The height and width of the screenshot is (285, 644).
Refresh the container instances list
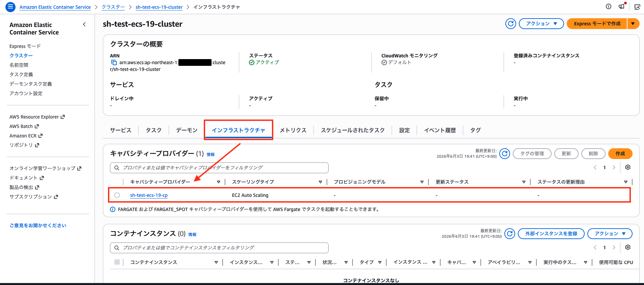pos(510,234)
